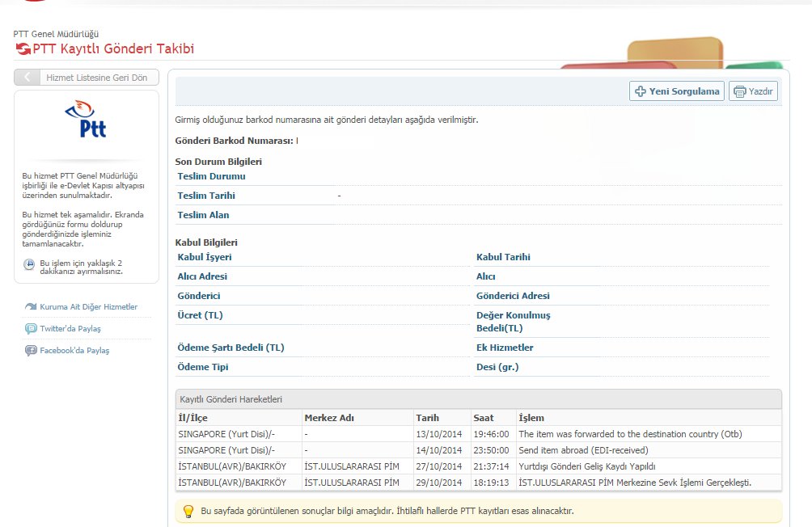
Task: Click the Teslim Alan field label
Action: pos(203,215)
